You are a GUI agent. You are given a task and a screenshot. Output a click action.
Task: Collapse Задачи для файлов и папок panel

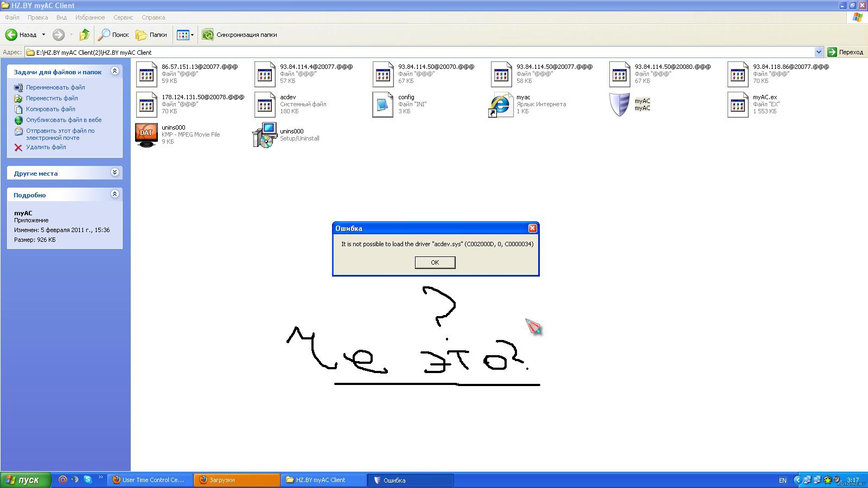[x=114, y=71]
